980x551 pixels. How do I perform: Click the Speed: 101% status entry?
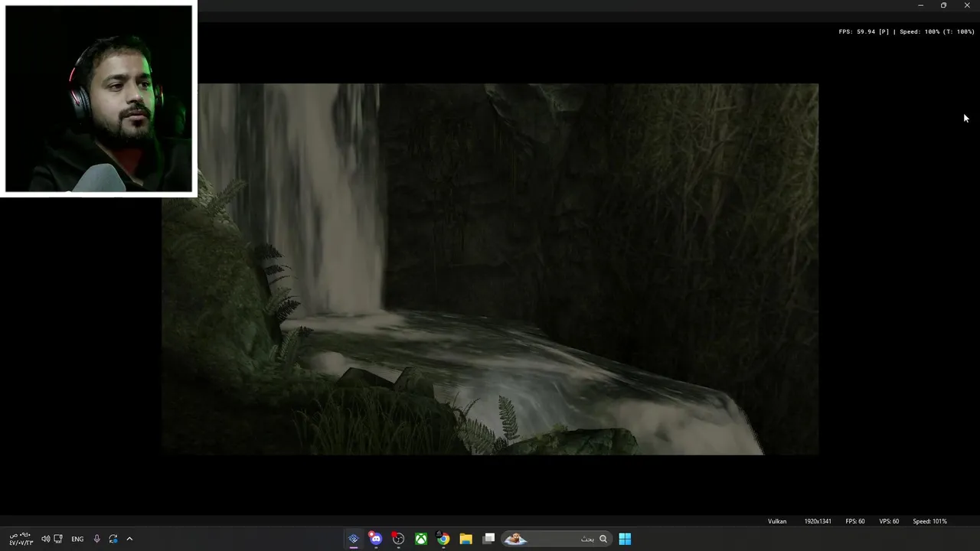[x=929, y=521]
